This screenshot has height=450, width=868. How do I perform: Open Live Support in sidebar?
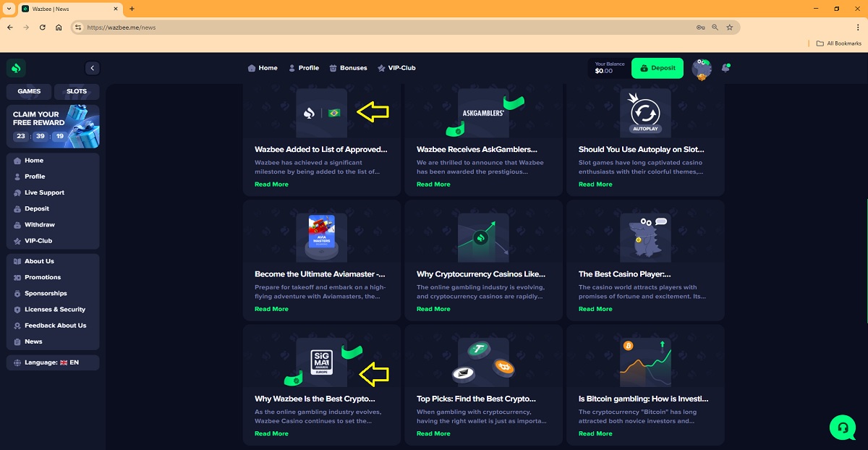[44, 193]
